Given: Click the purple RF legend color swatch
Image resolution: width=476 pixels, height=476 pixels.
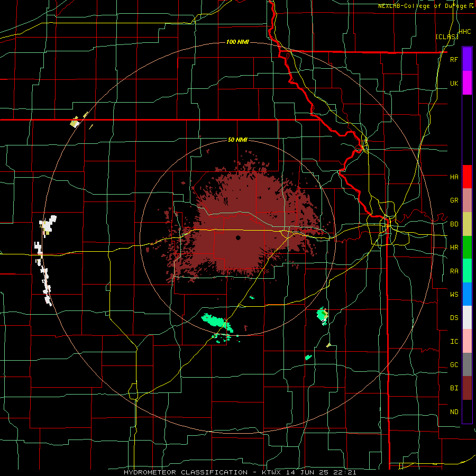Looking at the screenshot, I should [467, 59].
